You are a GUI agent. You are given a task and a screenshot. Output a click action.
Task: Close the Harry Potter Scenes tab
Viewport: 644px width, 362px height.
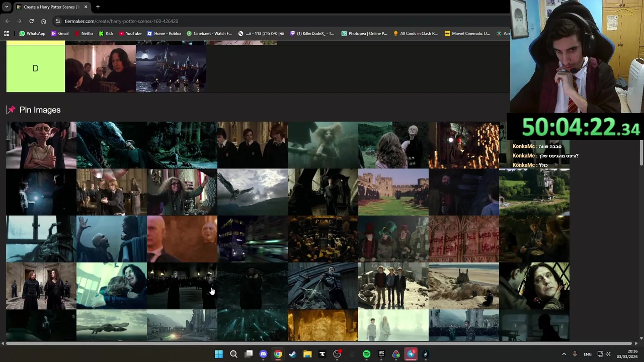point(86,7)
